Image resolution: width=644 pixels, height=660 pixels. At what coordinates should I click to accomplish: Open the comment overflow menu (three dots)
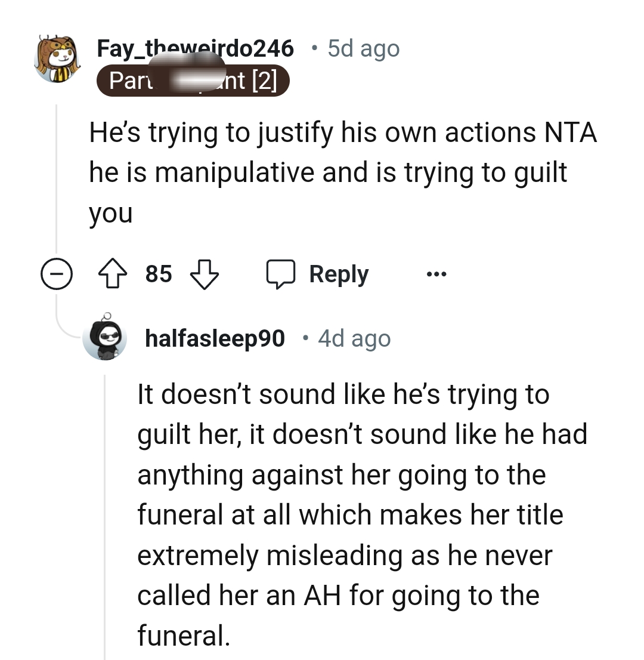[x=436, y=274]
